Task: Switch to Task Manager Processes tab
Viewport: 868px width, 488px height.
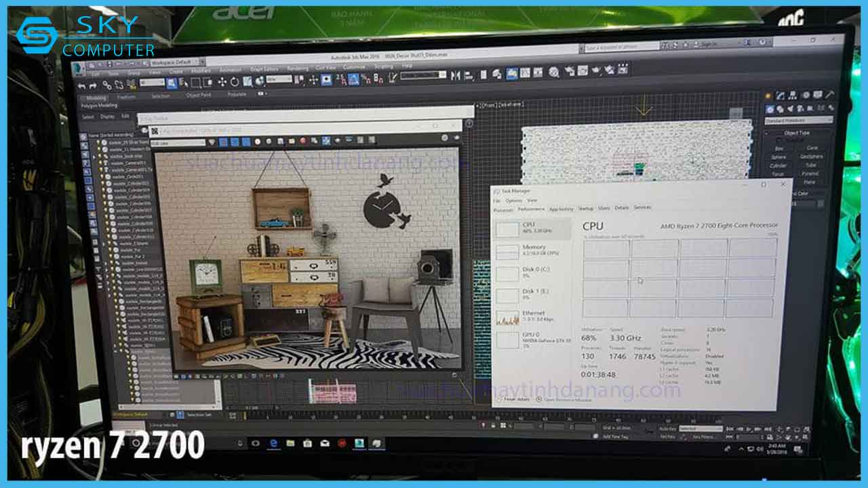Action: 502,210
